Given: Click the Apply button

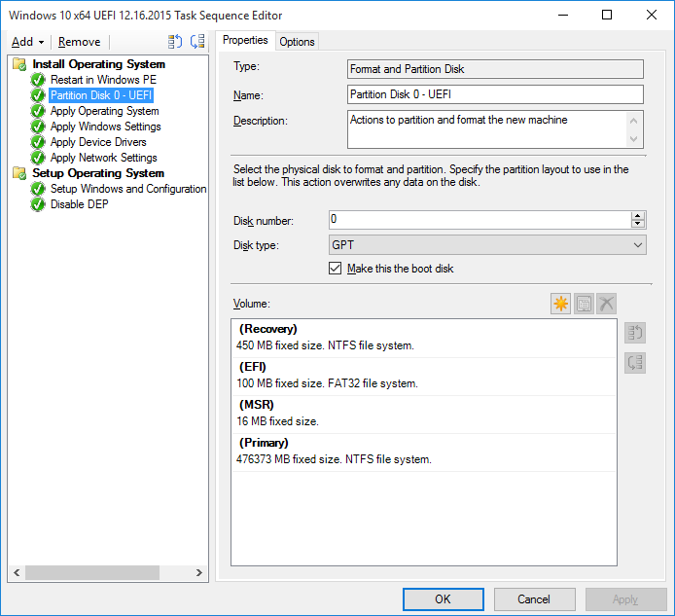Looking at the screenshot, I should click(625, 599).
